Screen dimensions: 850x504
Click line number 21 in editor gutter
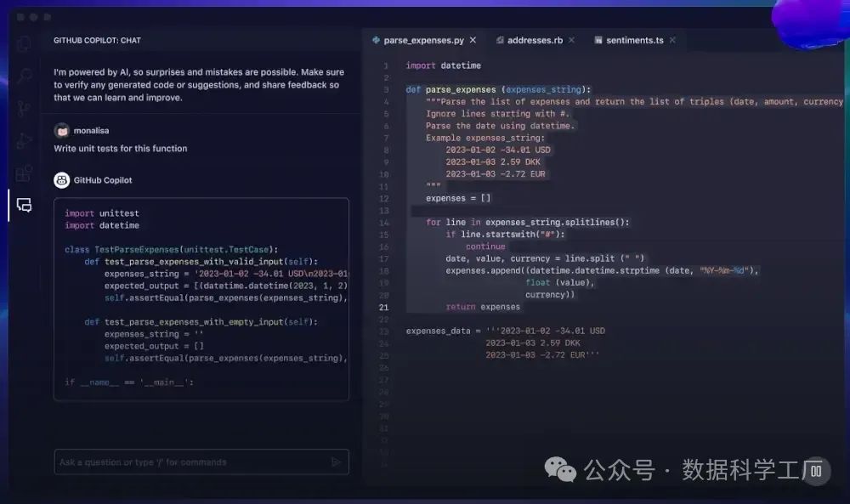[x=384, y=307]
